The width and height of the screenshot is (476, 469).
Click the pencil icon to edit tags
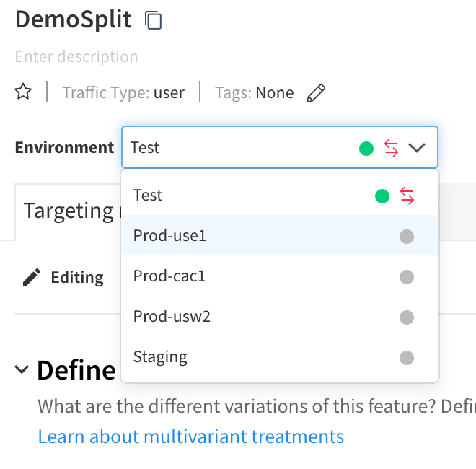(315, 93)
